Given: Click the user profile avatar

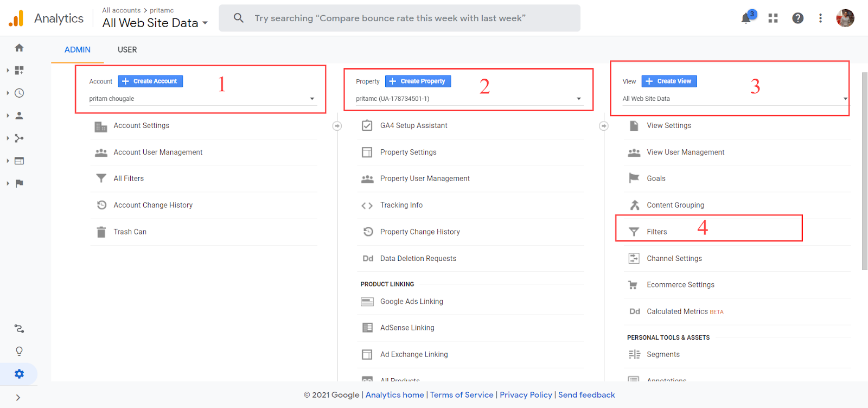Looking at the screenshot, I should [x=845, y=18].
